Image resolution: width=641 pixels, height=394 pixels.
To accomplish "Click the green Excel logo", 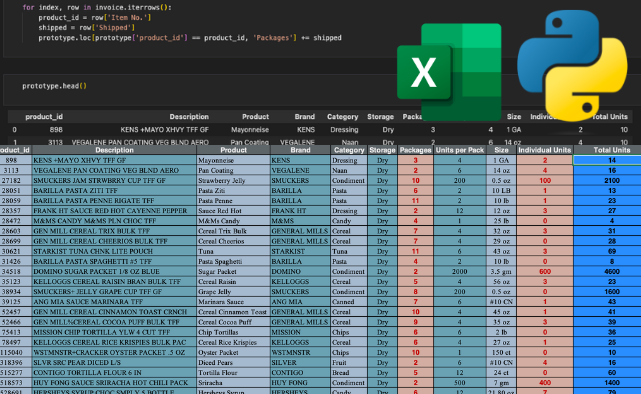I will [449, 72].
